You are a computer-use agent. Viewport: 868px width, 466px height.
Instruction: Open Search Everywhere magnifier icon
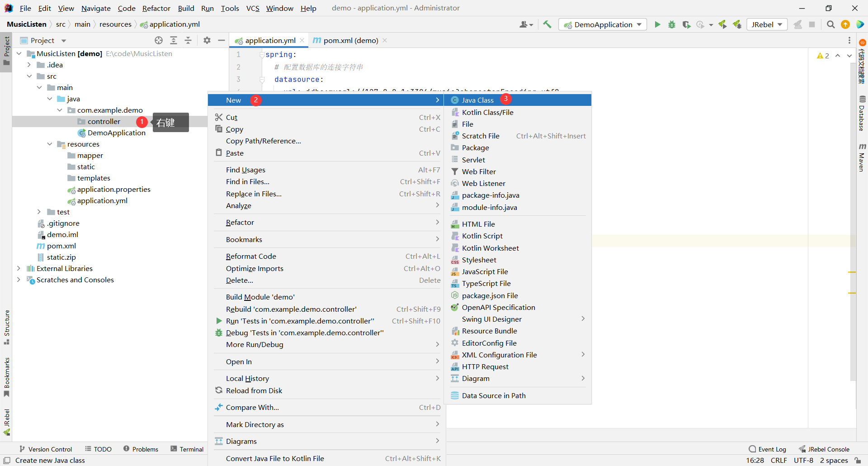[831, 24]
